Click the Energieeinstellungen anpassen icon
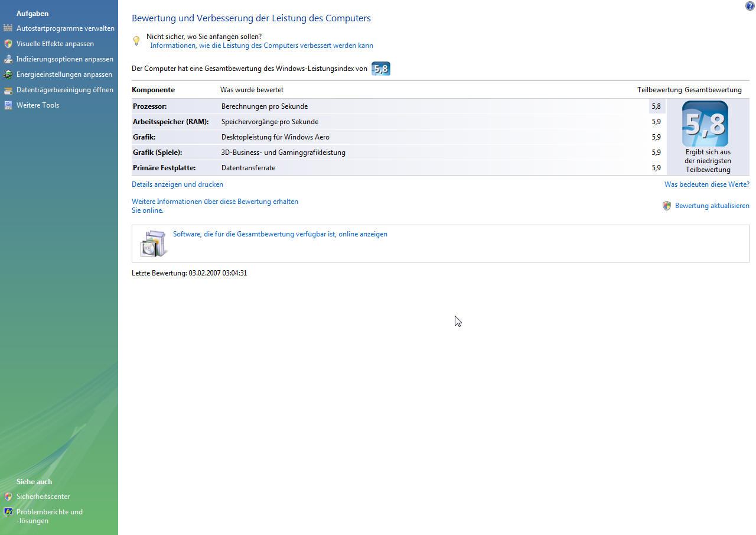 point(8,74)
